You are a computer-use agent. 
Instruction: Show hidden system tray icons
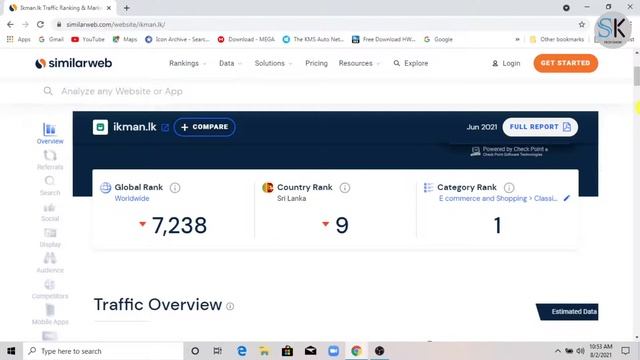coord(558,351)
